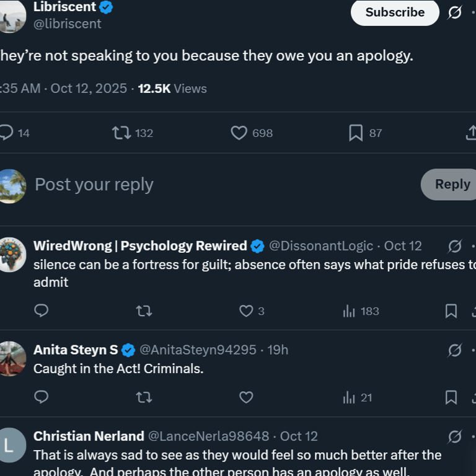The width and height of the screenshot is (476, 476).
Task: Reply to WiredWrong's comment
Action: 42,311
